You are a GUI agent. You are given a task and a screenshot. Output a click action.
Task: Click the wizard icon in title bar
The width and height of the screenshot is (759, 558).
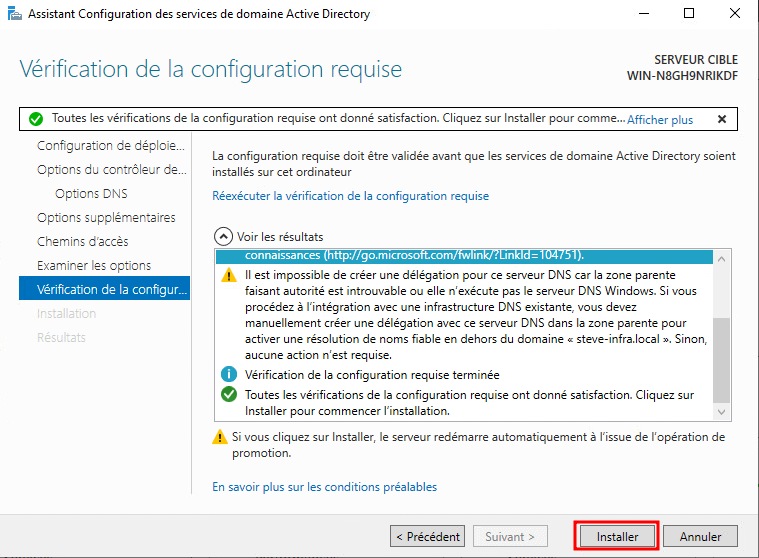(x=14, y=14)
